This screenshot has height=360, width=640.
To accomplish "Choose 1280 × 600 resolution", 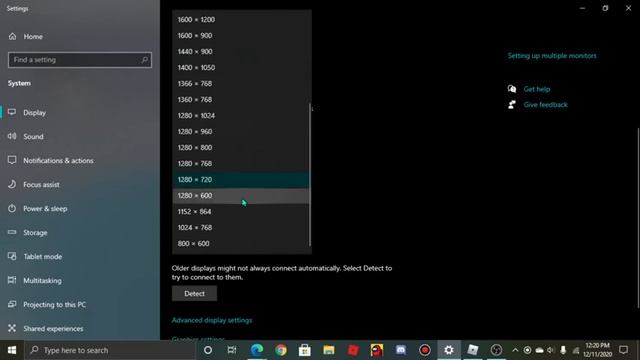I will pos(241,196).
